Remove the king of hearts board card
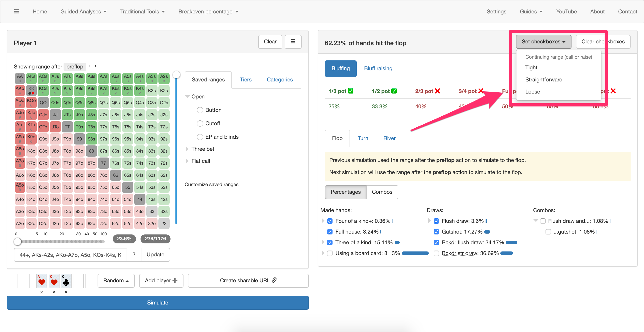This screenshot has width=644, height=332. coord(54,292)
